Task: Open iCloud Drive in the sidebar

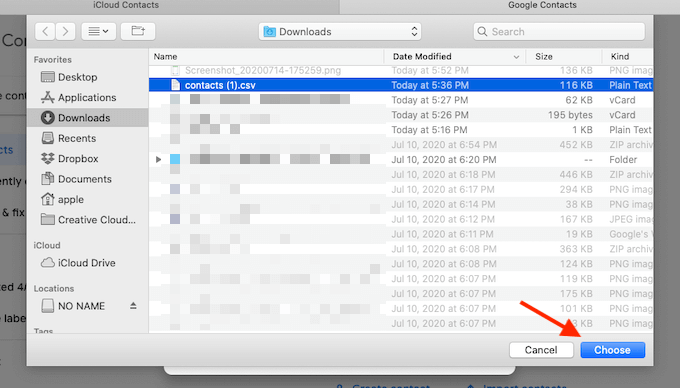Action: click(88, 263)
